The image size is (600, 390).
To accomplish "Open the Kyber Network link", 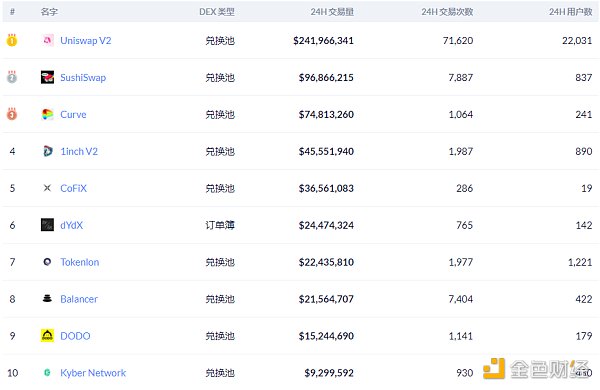I will 93,373.
